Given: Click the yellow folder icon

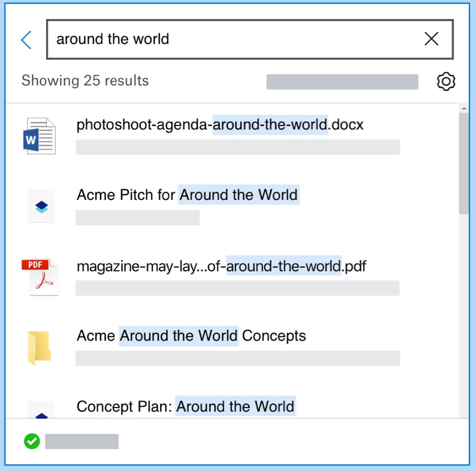Looking at the screenshot, I should tap(39, 348).
